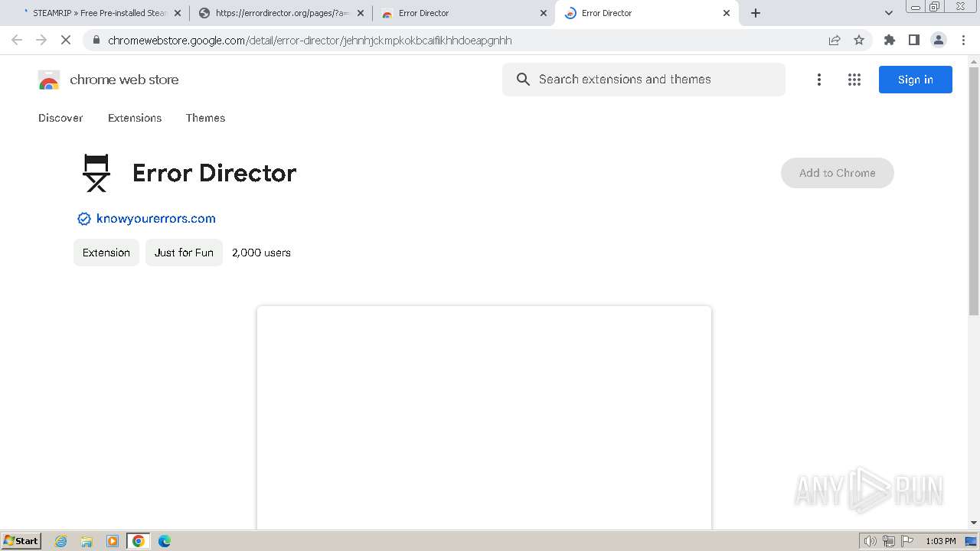Click the browser forward arrow
Screen dimensions: 980x551
click(41, 41)
